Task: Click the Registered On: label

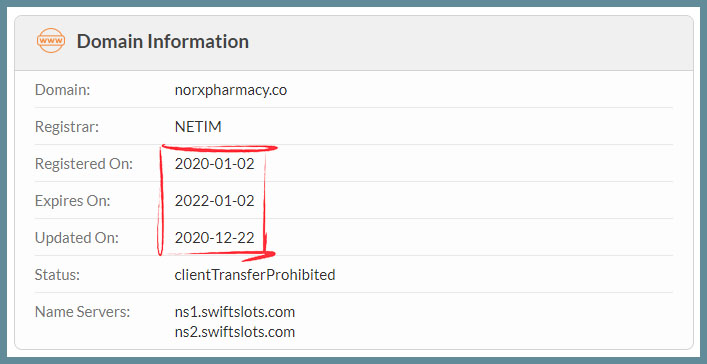Action: click(x=84, y=164)
